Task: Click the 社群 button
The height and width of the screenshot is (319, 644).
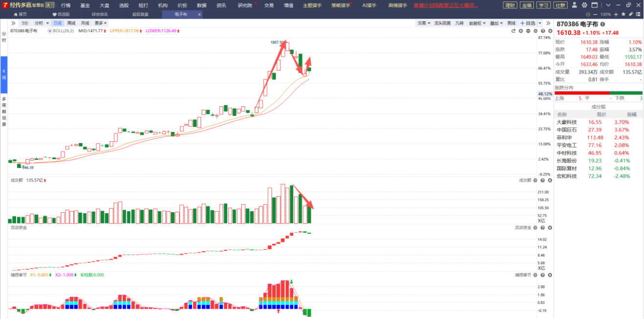Action: point(560,5)
